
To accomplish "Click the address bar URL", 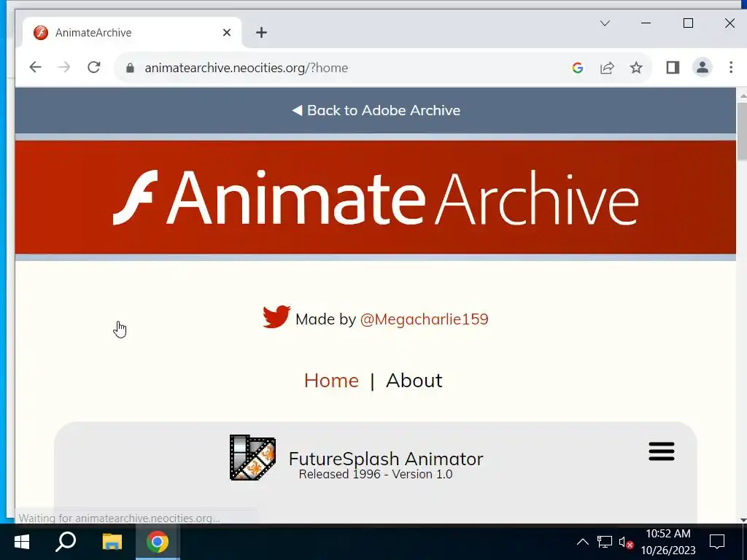I will pyautogui.click(x=247, y=68).
